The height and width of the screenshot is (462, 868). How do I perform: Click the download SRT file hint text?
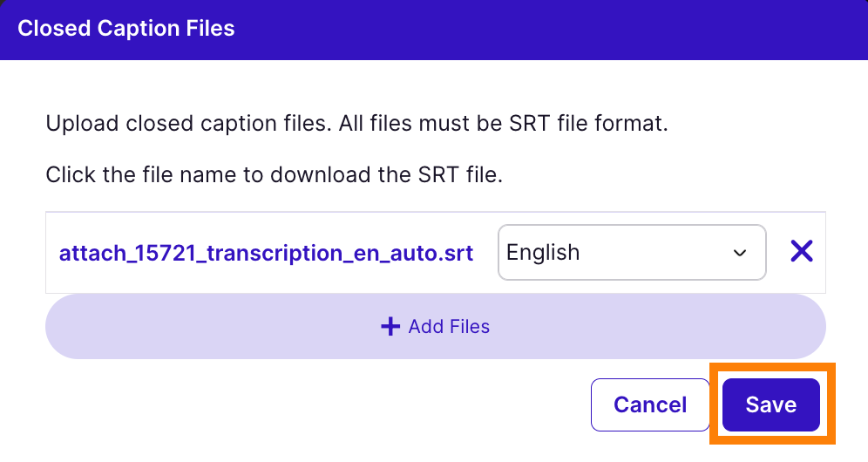click(x=275, y=174)
